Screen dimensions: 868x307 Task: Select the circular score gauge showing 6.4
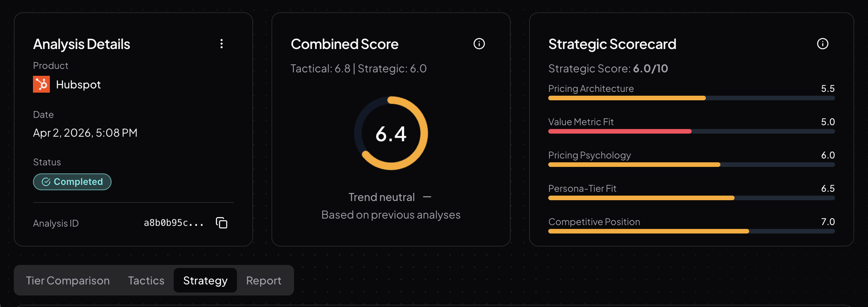pos(391,134)
